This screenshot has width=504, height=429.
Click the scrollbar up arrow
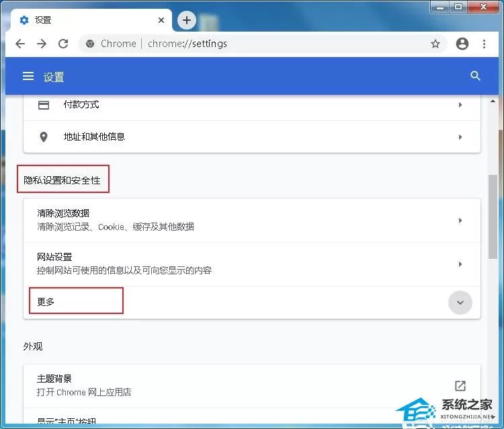tap(493, 101)
